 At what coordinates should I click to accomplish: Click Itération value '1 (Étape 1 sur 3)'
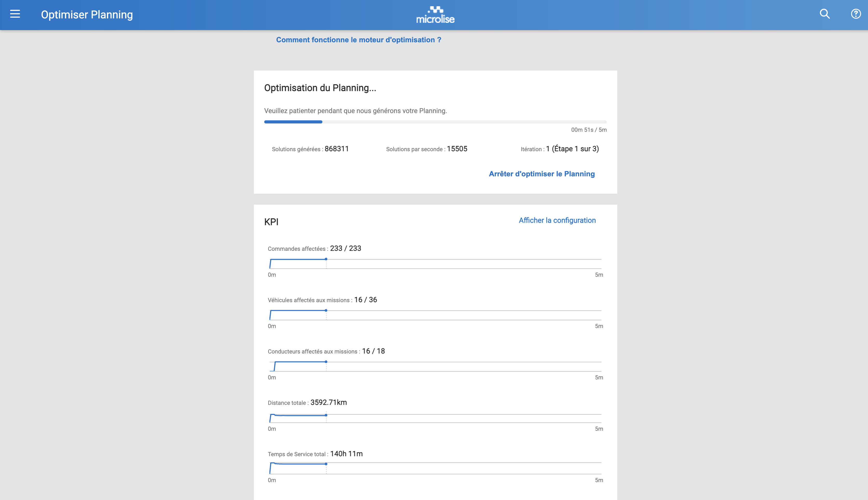click(573, 149)
